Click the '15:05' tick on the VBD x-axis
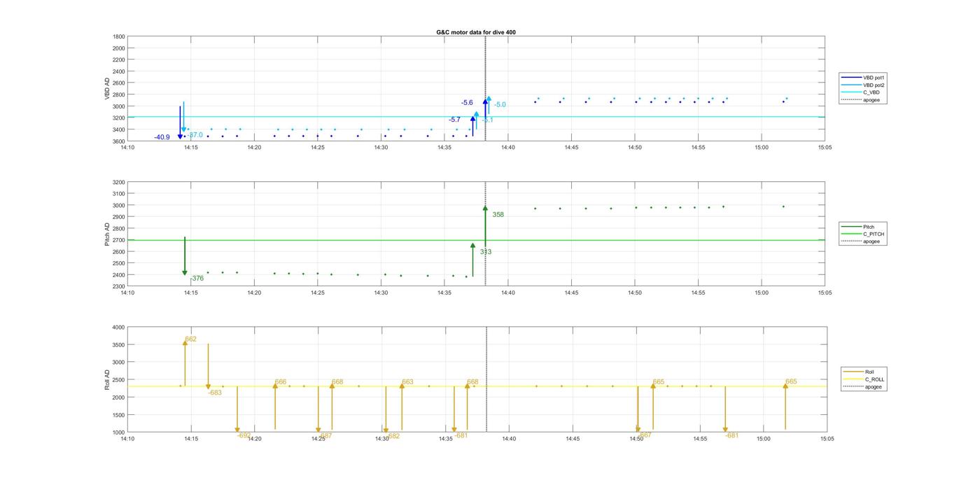980x485 pixels. point(825,148)
